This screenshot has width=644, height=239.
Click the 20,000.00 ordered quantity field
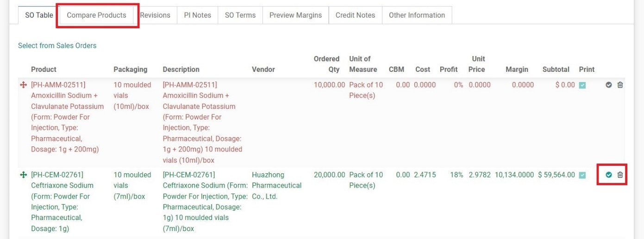click(330, 175)
